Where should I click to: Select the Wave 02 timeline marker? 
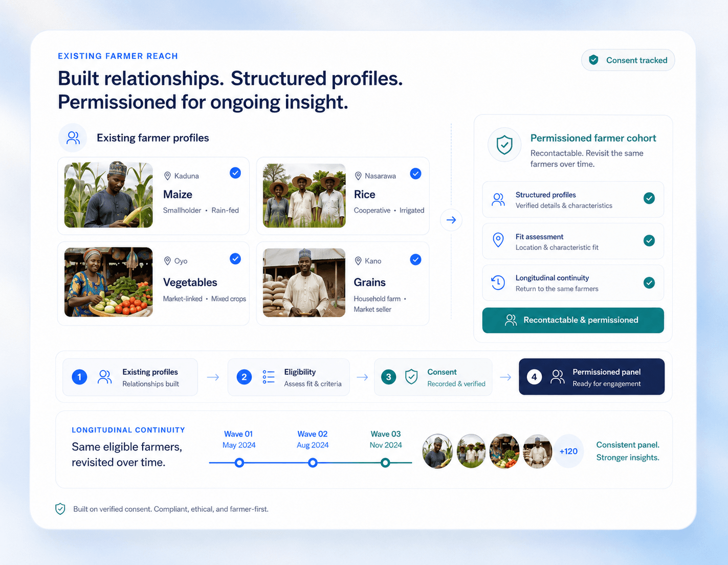tap(313, 463)
